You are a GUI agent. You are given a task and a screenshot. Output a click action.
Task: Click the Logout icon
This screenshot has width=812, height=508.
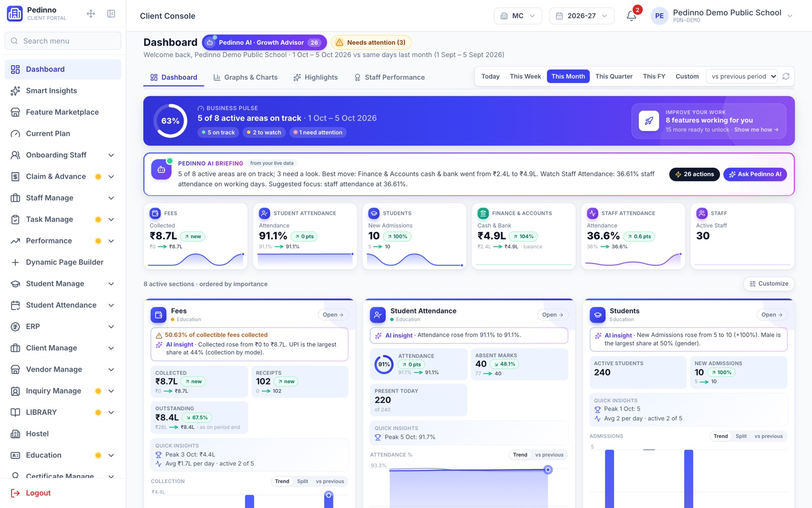coord(15,493)
